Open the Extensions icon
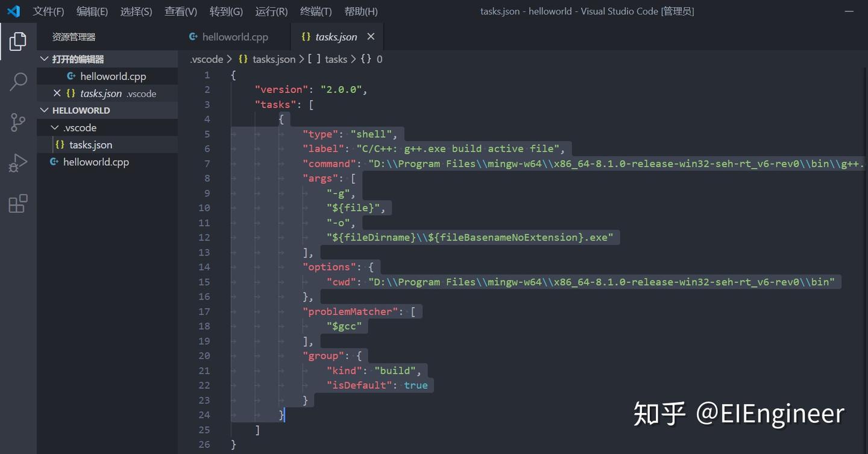Screen dimensions: 868x454 (x=17, y=204)
